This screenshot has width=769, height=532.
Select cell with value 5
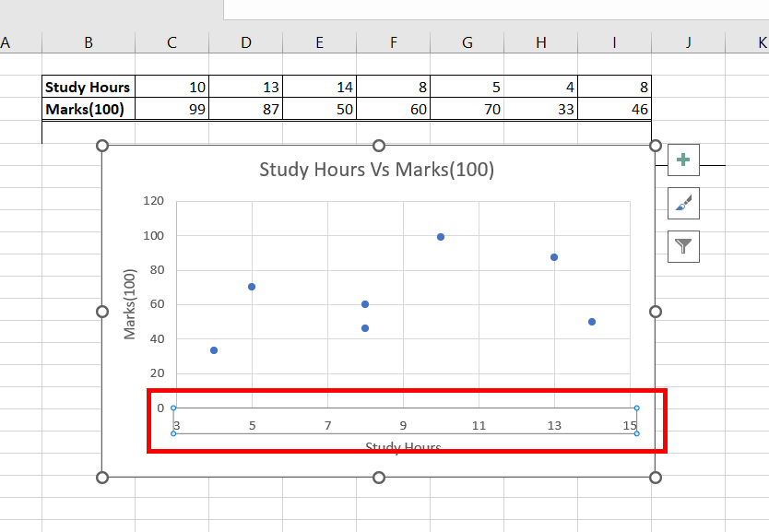coord(467,87)
